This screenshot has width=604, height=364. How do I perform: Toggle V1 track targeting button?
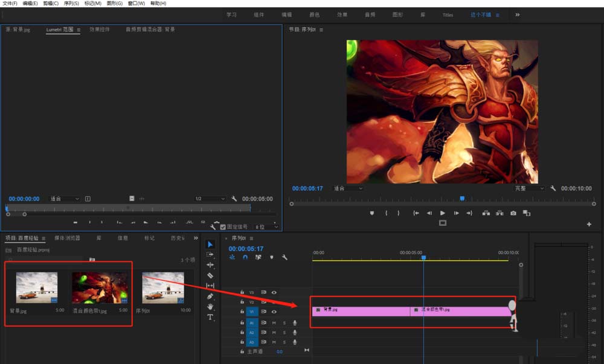251,311
